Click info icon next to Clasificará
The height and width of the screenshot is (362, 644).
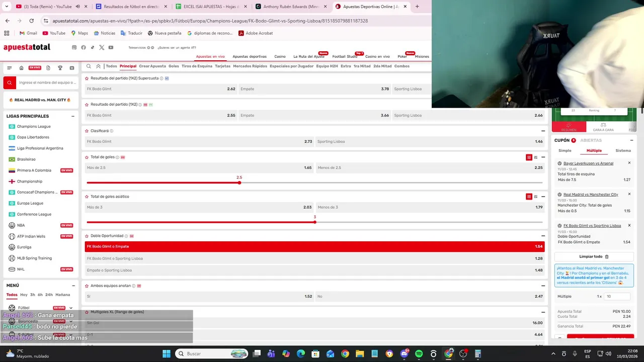pyautogui.click(x=112, y=131)
